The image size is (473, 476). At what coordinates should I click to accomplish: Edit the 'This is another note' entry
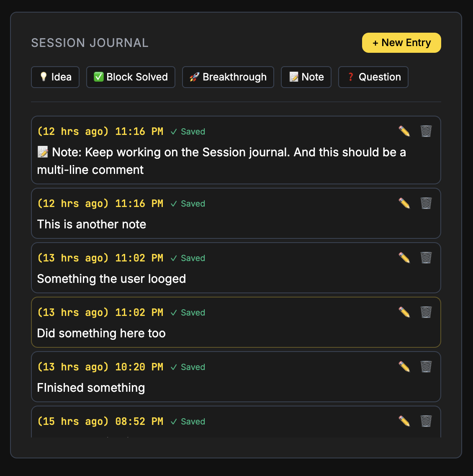point(404,203)
